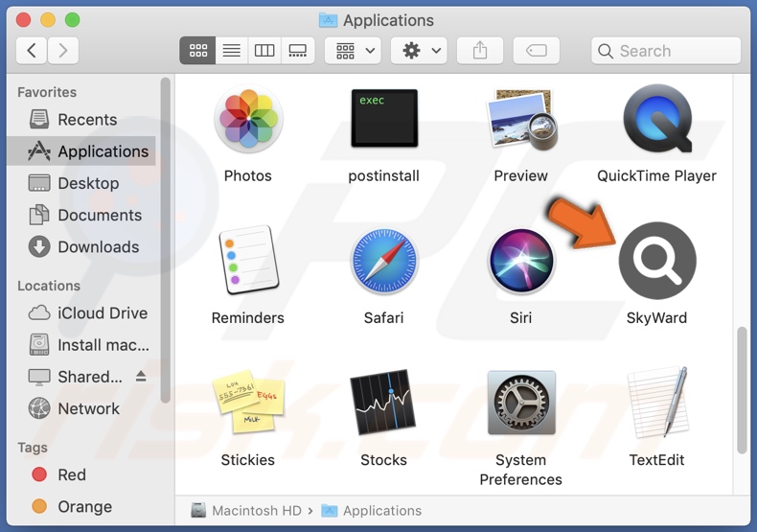Open the Siri app icon
Screen dimensions: 757x532
pos(521,261)
